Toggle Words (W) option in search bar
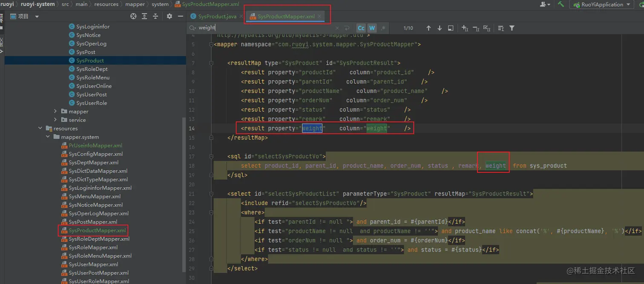Image resolution: width=644 pixels, height=284 pixels. [x=372, y=28]
